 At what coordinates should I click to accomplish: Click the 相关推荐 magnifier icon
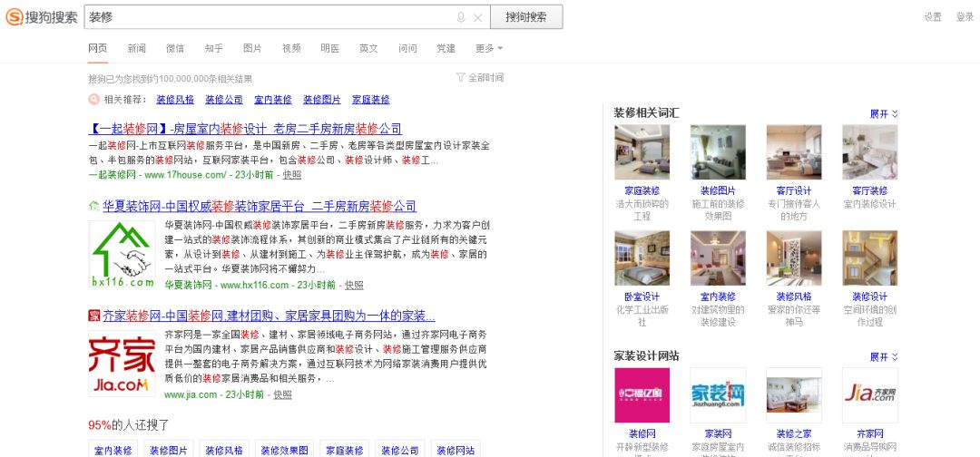point(93,99)
